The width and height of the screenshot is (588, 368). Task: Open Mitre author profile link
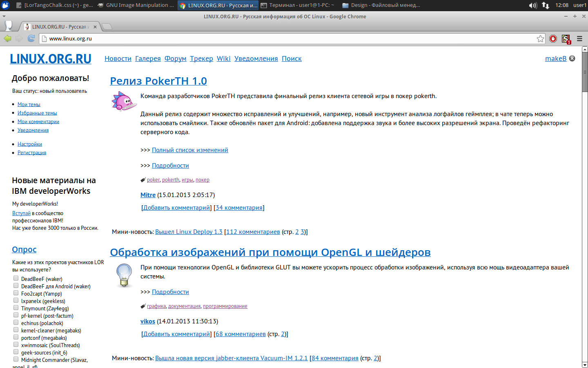pyautogui.click(x=148, y=195)
